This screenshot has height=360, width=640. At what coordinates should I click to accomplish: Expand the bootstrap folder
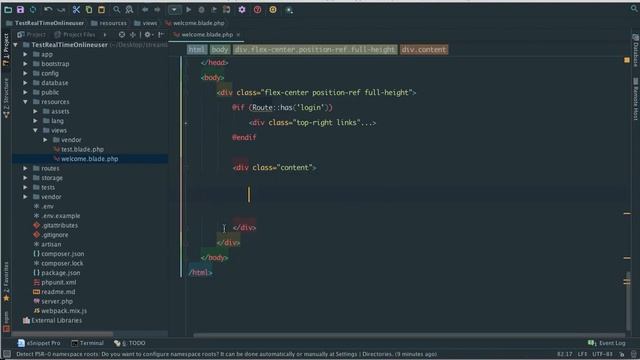25,64
